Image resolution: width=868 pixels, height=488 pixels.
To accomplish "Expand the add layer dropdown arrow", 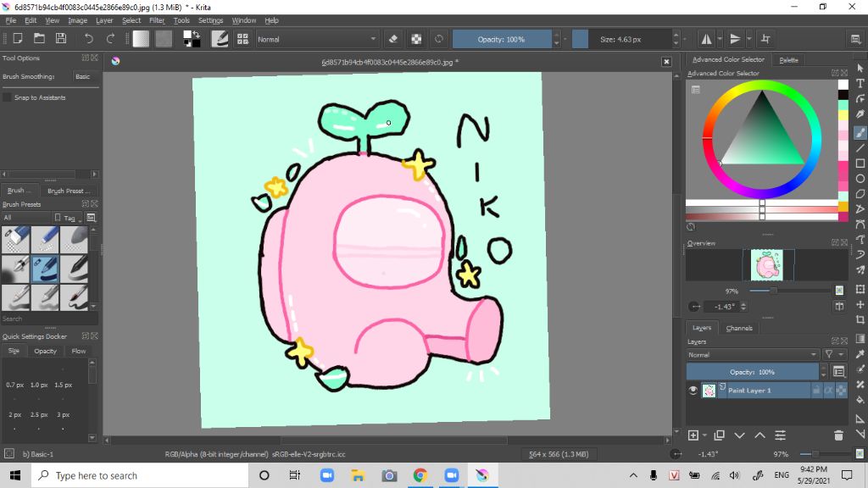I will (704, 436).
